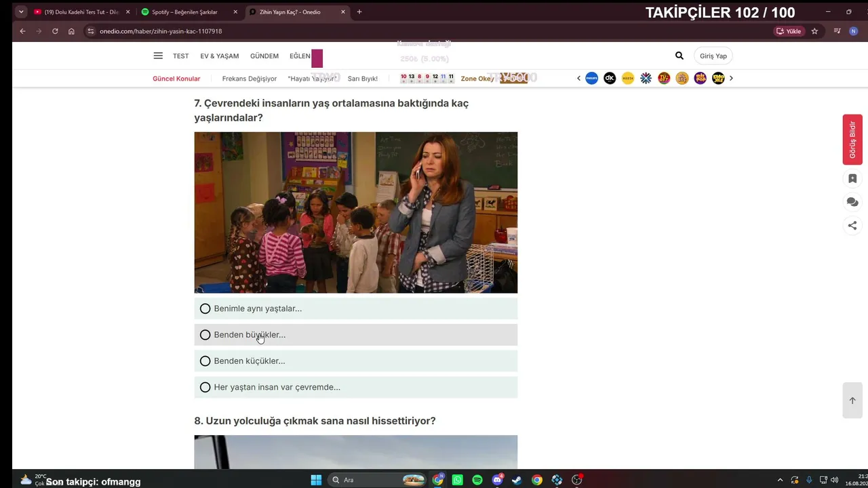Select the answer "Benden küçükler..."

(356, 361)
